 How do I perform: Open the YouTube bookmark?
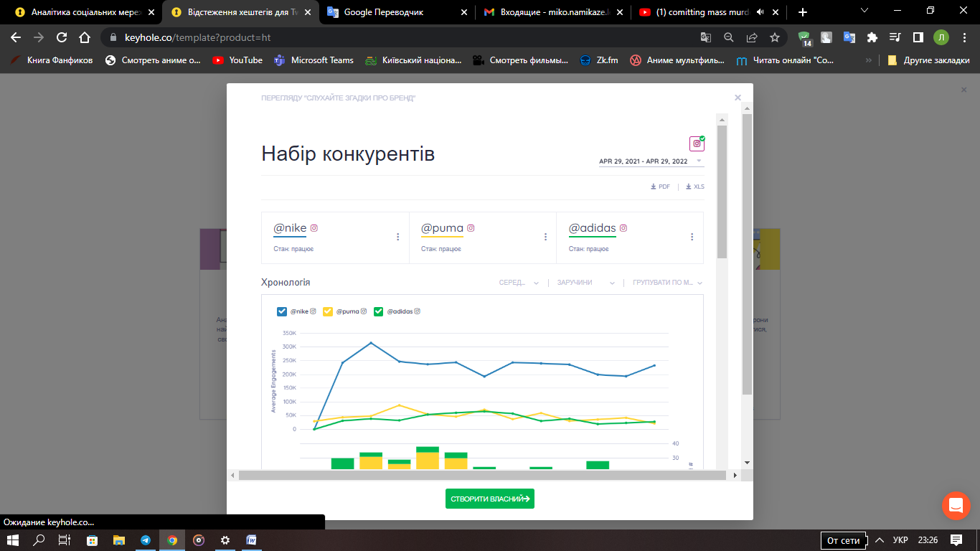(x=237, y=60)
